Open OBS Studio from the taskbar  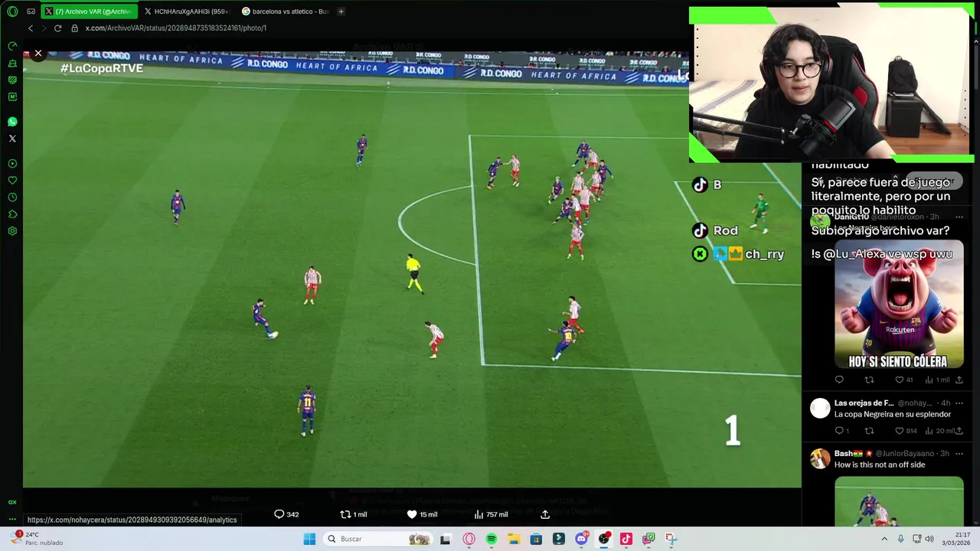tap(604, 539)
